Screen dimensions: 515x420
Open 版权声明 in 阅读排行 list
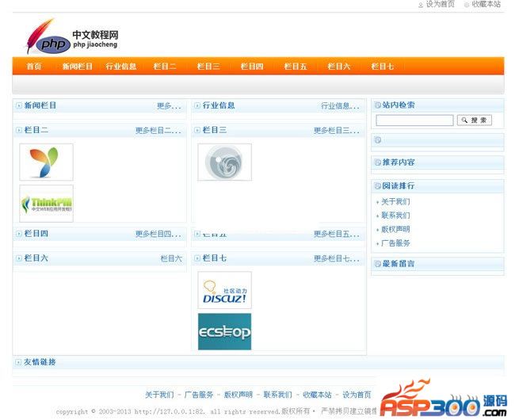pos(395,229)
